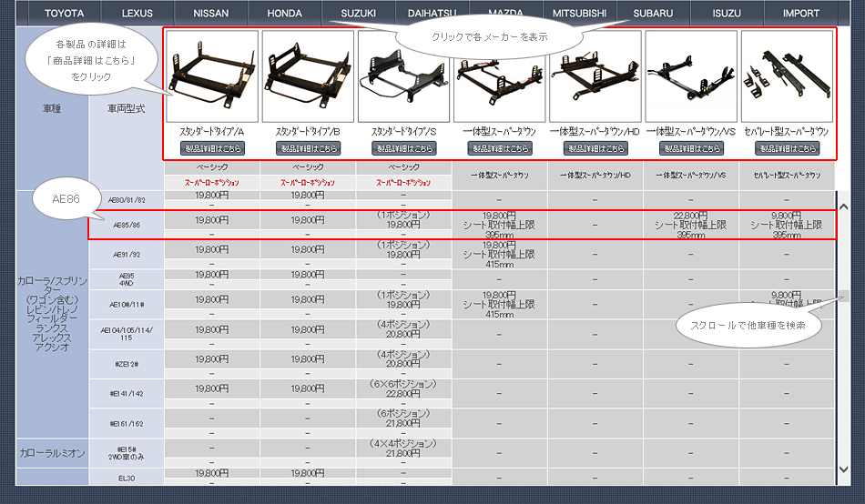
Task: Click the カローラルミオン vehicle name cell
Action: 53,453
